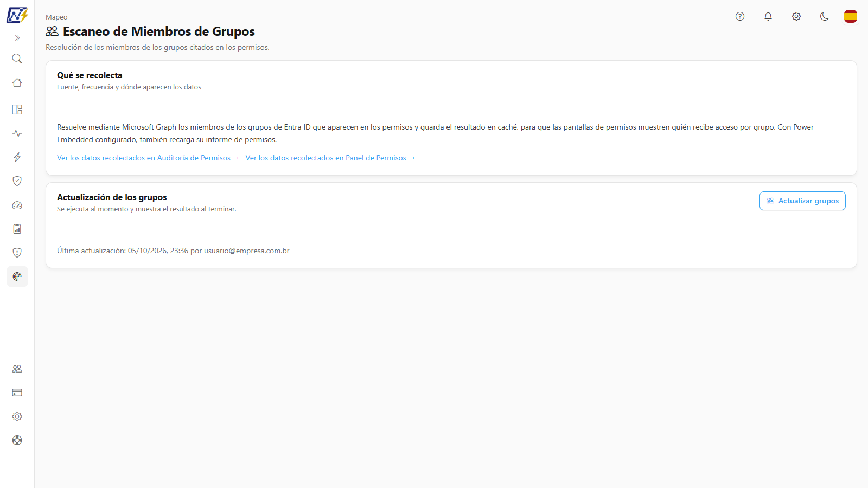Click the group icon beside page title
The height and width of the screenshot is (488, 868).
[52, 31]
